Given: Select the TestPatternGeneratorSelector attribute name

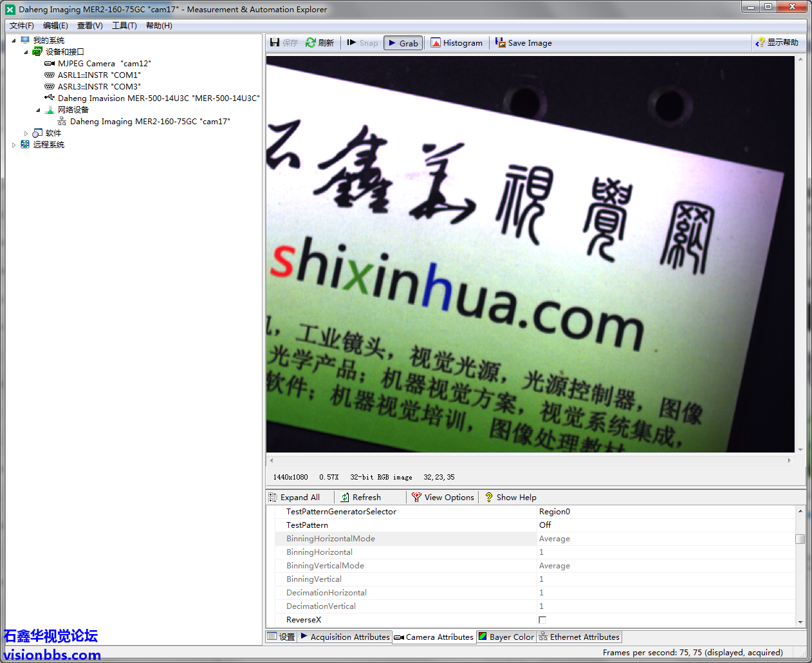Looking at the screenshot, I should (341, 512).
